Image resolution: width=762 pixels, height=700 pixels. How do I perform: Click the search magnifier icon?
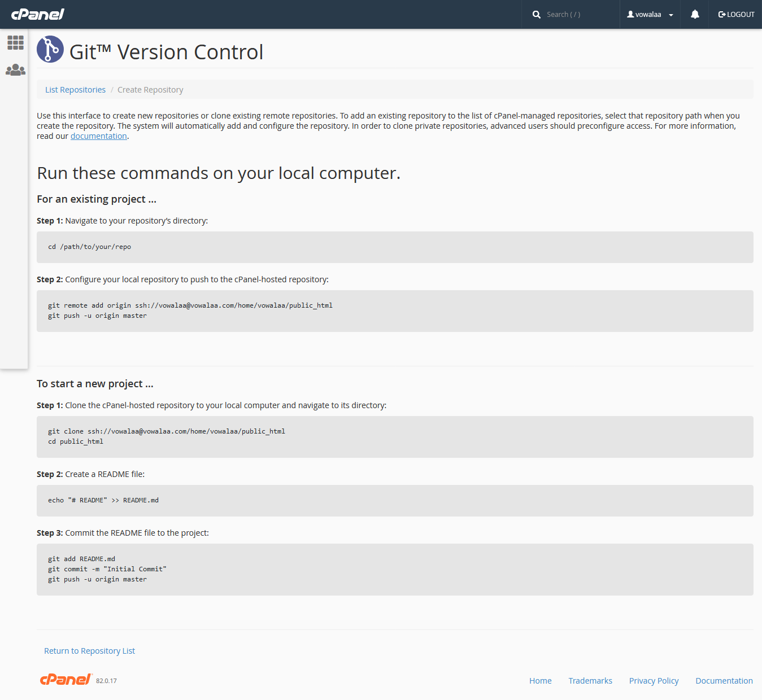536,15
